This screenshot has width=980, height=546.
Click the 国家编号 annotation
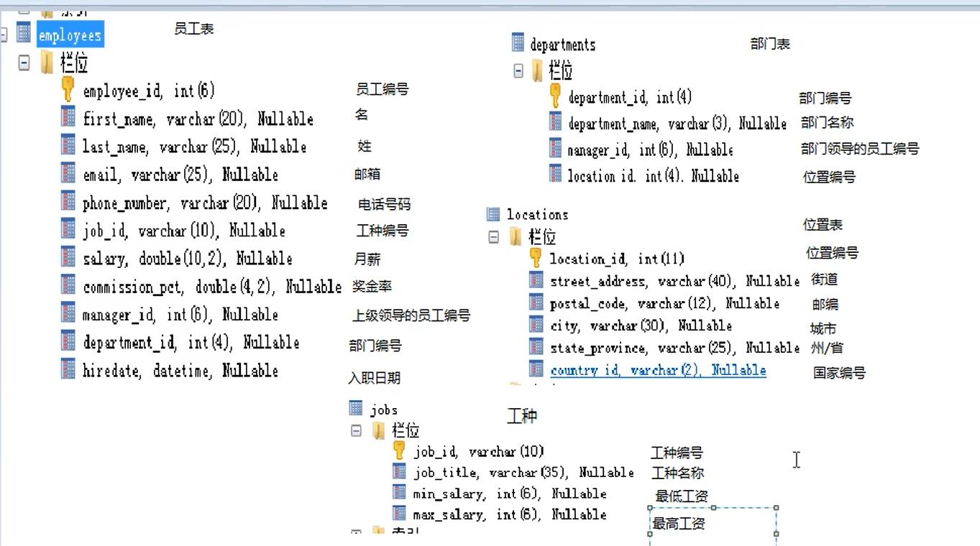pyautogui.click(x=839, y=373)
